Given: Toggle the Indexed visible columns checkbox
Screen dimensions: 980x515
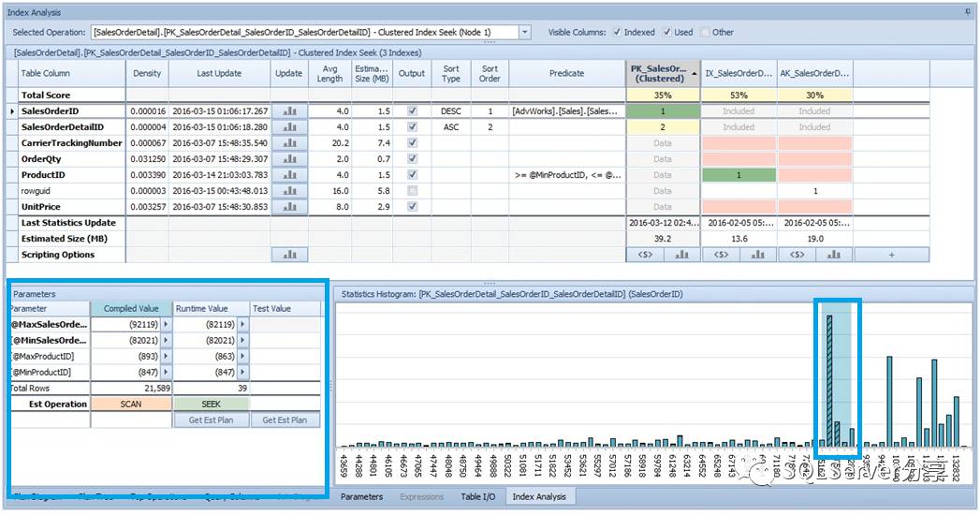Looking at the screenshot, I should [x=618, y=32].
